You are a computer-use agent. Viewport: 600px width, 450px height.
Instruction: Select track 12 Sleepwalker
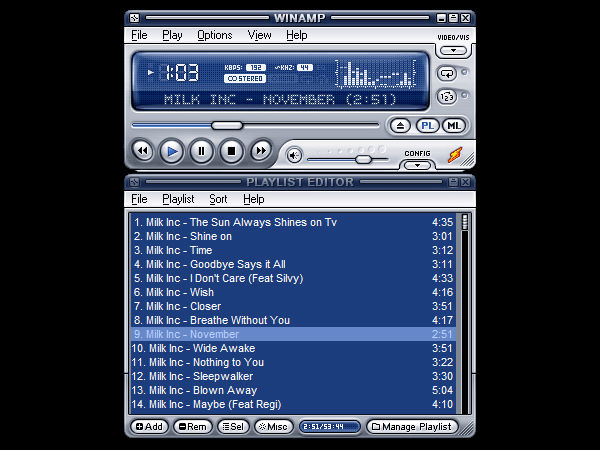click(293, 376)
